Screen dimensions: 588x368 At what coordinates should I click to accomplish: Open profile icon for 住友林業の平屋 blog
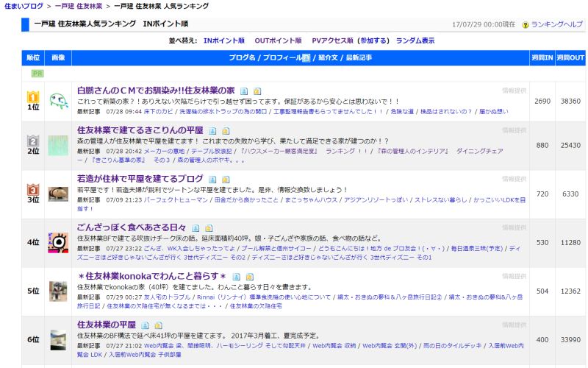(145, 325)
